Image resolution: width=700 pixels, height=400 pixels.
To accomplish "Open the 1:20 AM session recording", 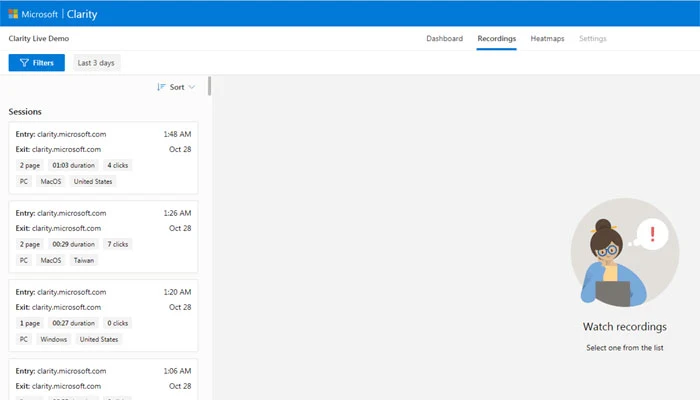I will pos(103,316).
